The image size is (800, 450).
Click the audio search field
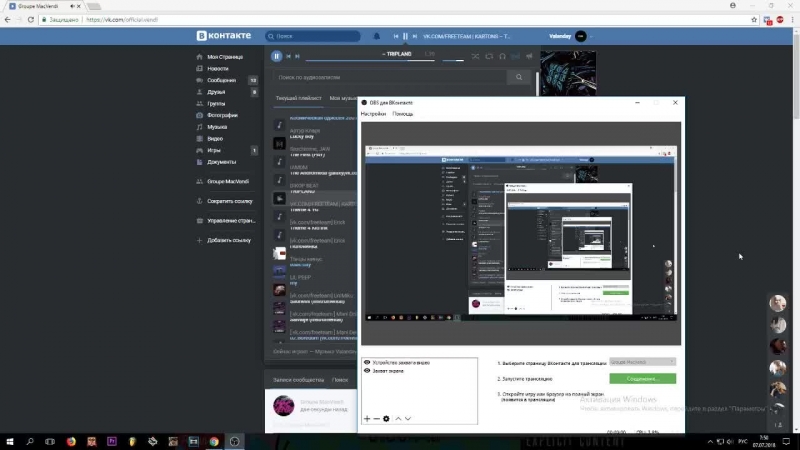pyautogui.click(x=390, y=77)
